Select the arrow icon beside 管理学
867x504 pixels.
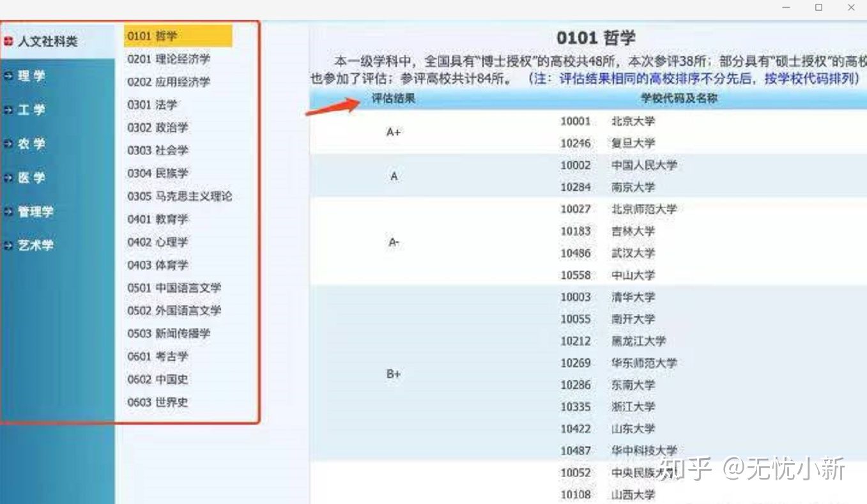point(9,211)
